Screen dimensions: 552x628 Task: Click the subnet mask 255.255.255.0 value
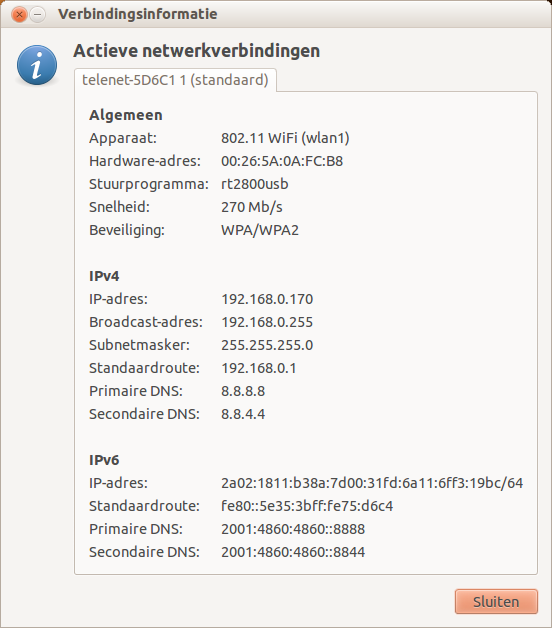267,345
